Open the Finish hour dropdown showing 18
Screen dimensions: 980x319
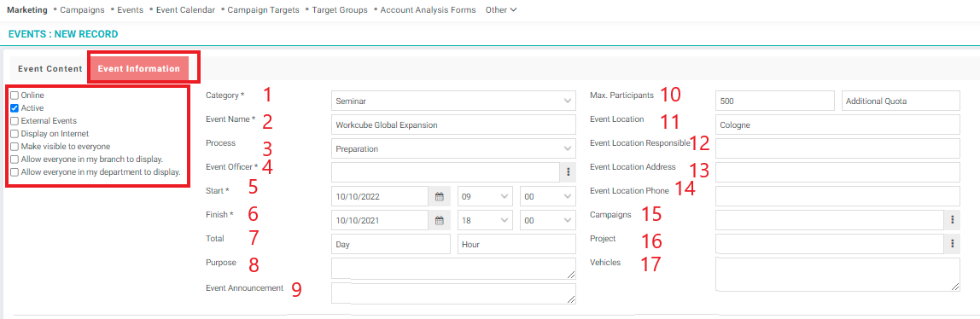(x=485, y=220)
